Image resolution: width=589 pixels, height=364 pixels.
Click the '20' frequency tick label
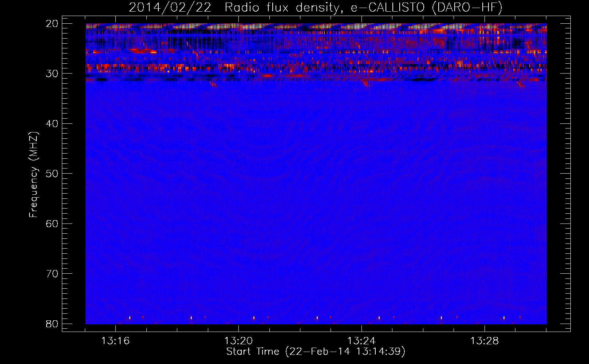(52, 24)
